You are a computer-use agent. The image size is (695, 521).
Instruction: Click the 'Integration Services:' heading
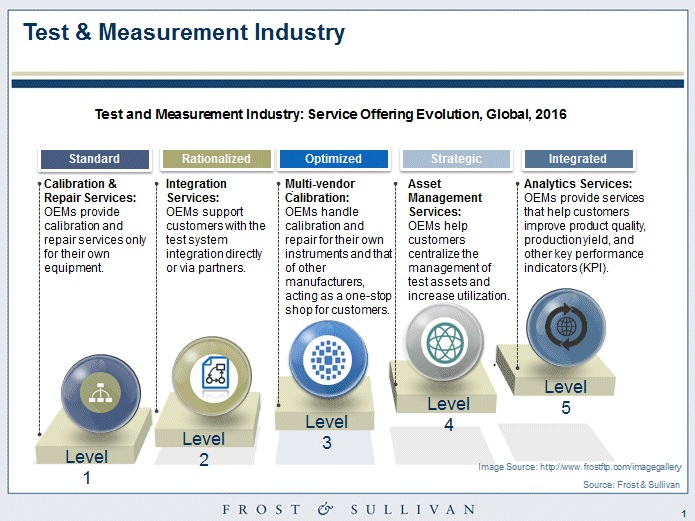[196, 191]
